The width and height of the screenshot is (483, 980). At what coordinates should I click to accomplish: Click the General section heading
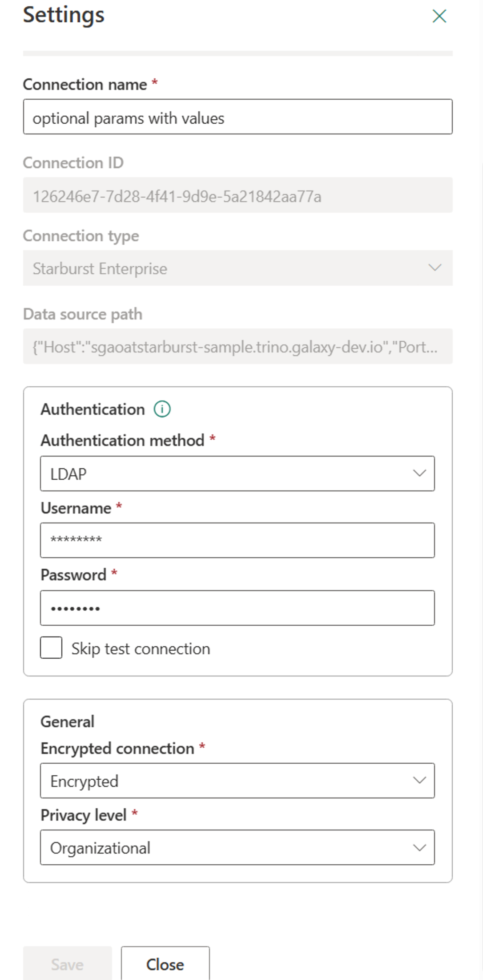[67, 721]
